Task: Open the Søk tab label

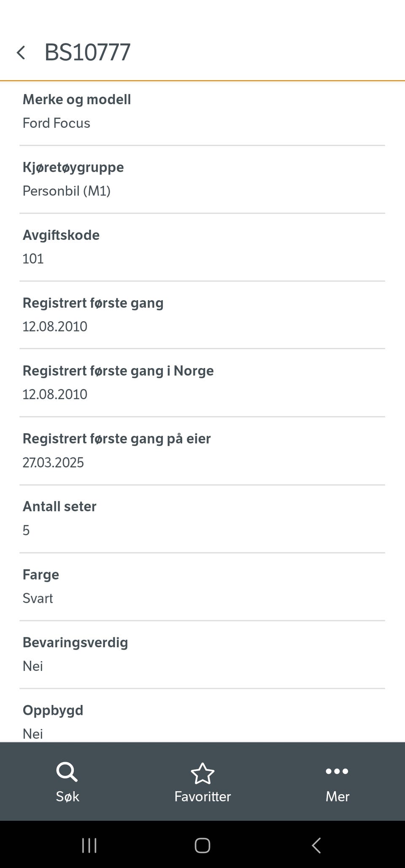Action: pyautogui.click(x=67, y=796)
